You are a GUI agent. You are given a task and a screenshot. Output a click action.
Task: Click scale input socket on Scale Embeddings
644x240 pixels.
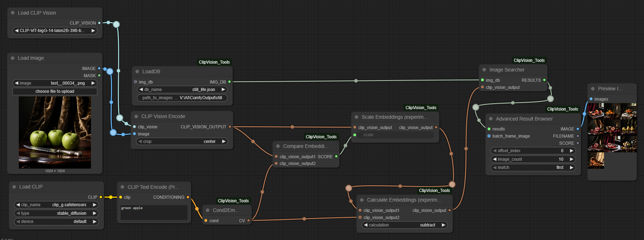tap(355, 135)
